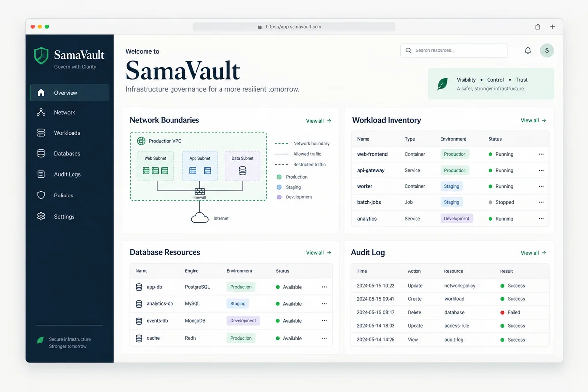Select the Firewall icon in diagram
Screen dimensions: 588x392
[199, 192]
